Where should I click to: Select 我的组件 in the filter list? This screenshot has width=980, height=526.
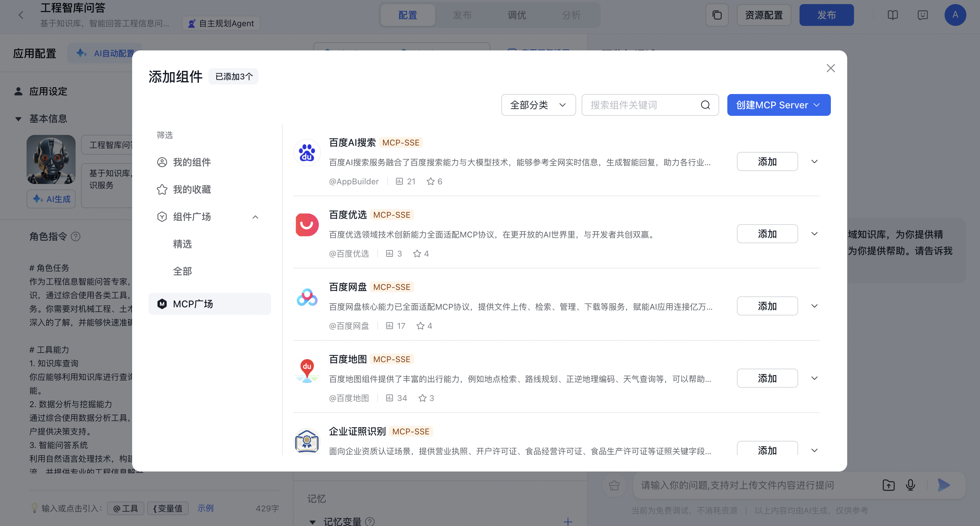click(209, 162)
